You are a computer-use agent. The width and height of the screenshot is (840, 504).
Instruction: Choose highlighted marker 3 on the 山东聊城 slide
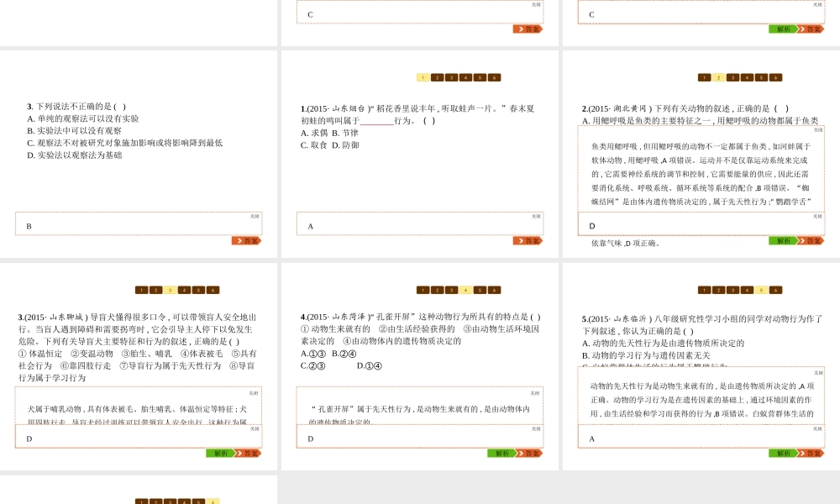pyautogui.click(x=170, y=291)
